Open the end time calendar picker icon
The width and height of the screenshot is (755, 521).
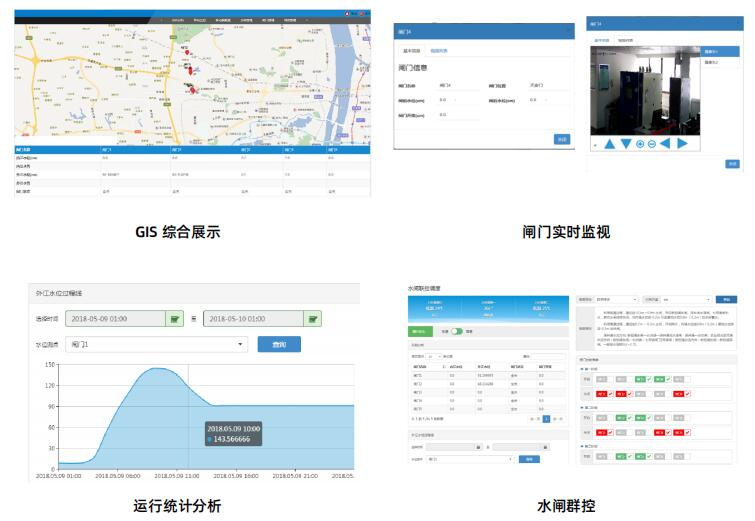click(x=314, y=319)
